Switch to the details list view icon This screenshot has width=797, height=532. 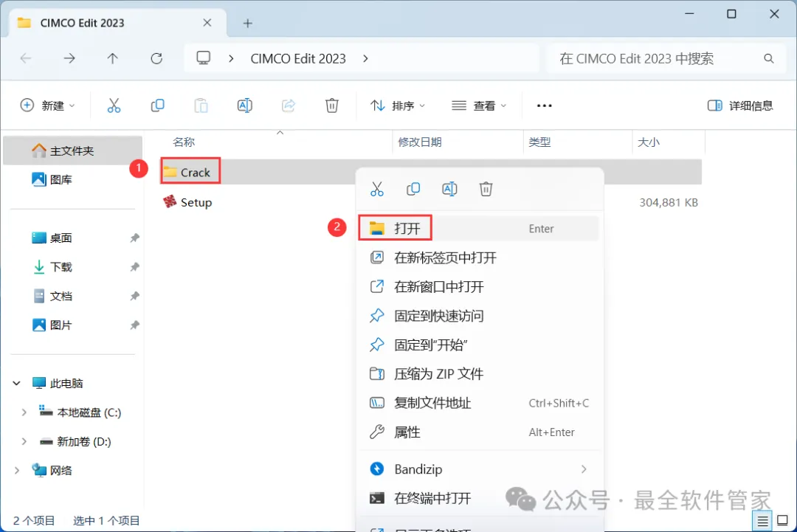[x=762, y=521]
